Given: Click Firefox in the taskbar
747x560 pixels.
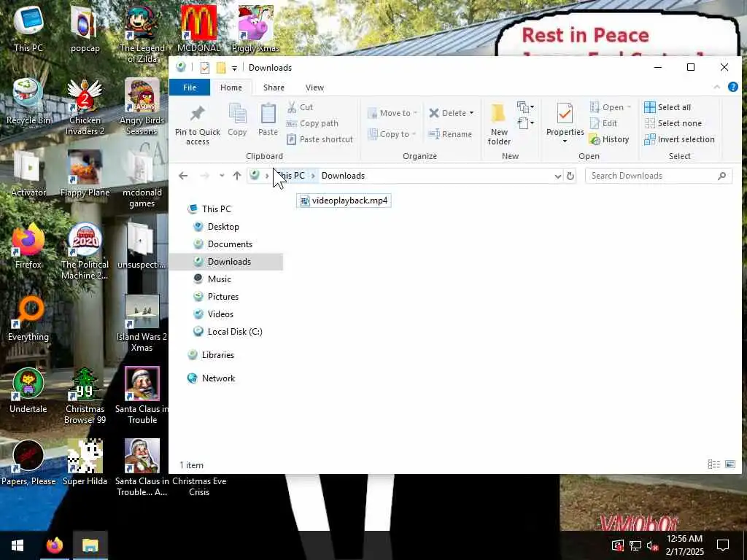Looking at the screenshot, I should [x=54, y=545].
